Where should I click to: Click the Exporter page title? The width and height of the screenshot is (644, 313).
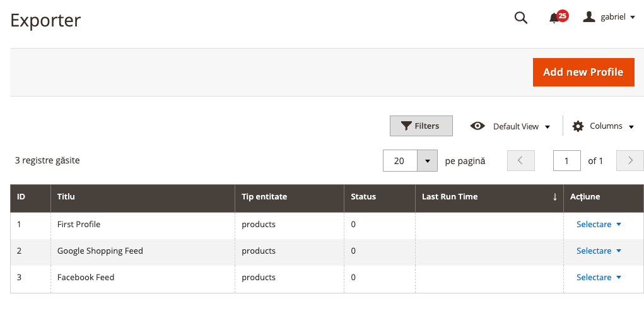click(x=45, y=21)
